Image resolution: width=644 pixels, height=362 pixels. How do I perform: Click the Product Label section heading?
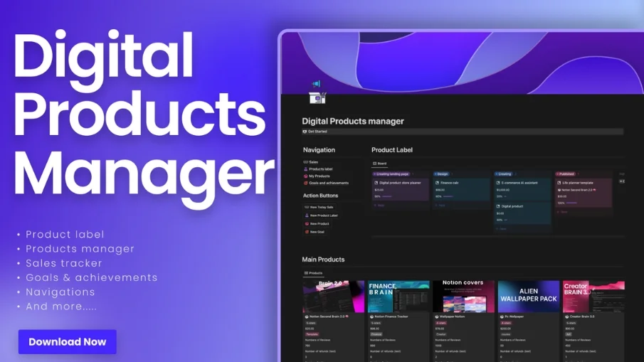point(392,150)
